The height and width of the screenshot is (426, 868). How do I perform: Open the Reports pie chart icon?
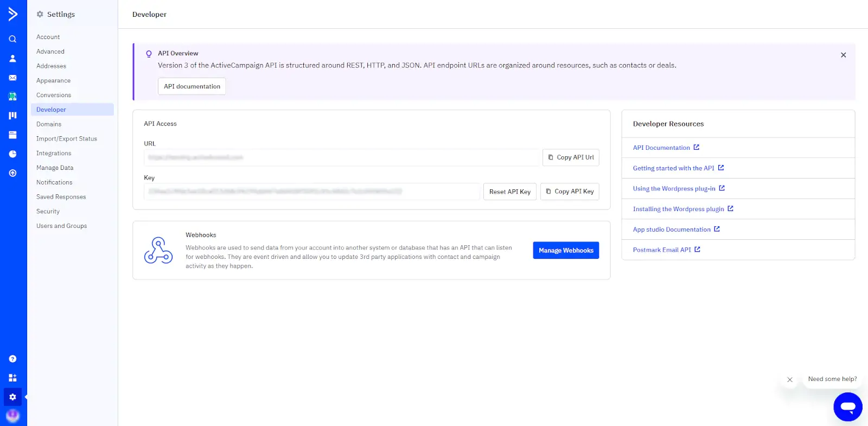pos(12,154)
